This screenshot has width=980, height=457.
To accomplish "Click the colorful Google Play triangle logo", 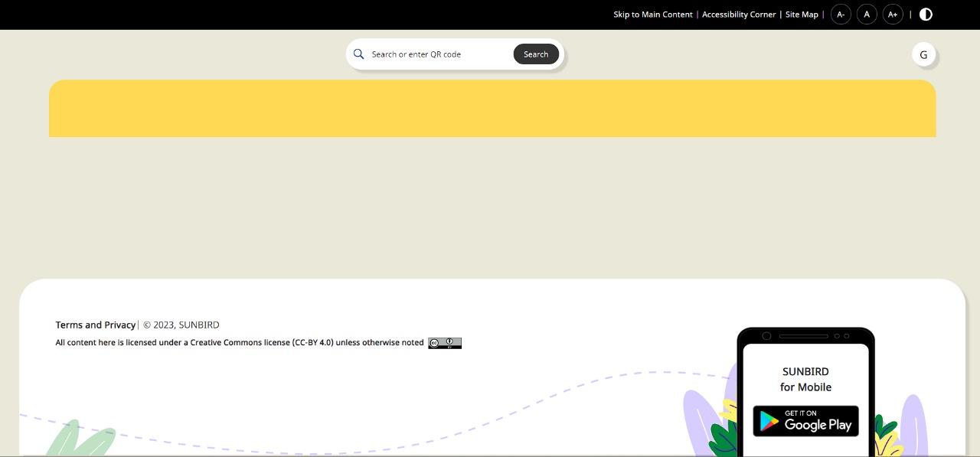I will click(769, 422).
